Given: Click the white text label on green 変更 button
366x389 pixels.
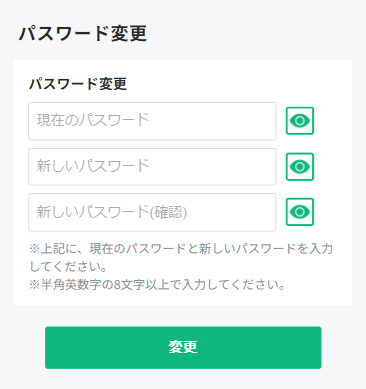Looking at the screenshot, I should pyautogui.click(x=183, y=347).
